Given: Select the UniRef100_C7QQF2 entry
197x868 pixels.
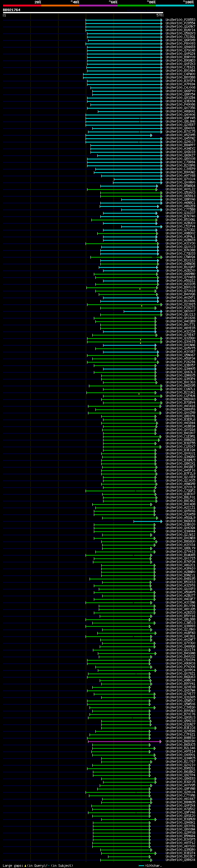Looking at the screenshot, I should [180, 491].
